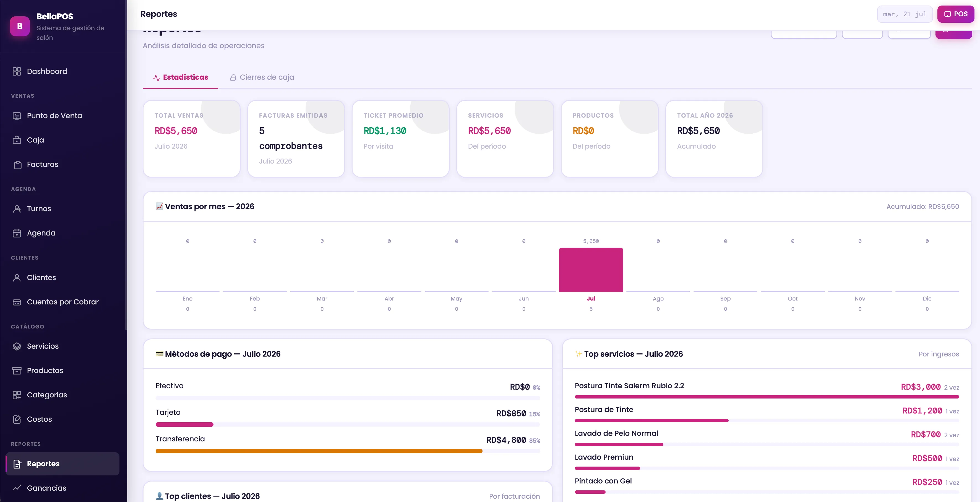Click the Facturas clipboard icon
The width and height of the screenshot is (980, 502).
coord(17,165)
